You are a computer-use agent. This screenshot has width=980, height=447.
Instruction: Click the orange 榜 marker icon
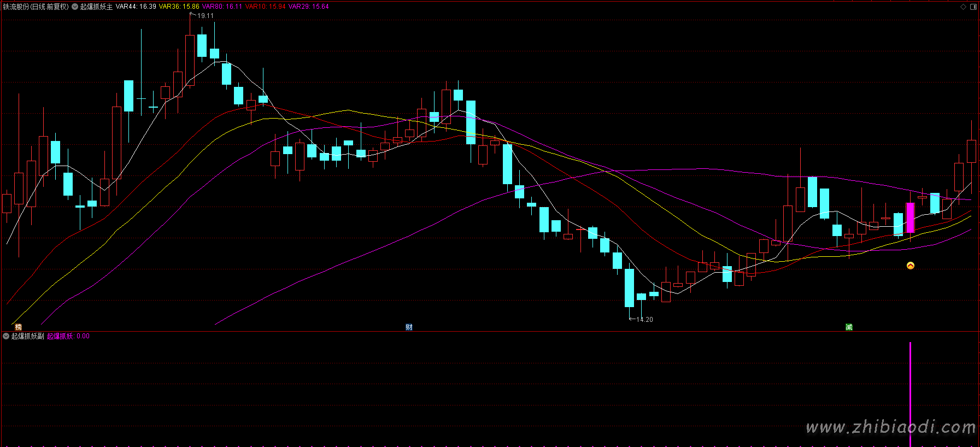click(x=18, y=327)
